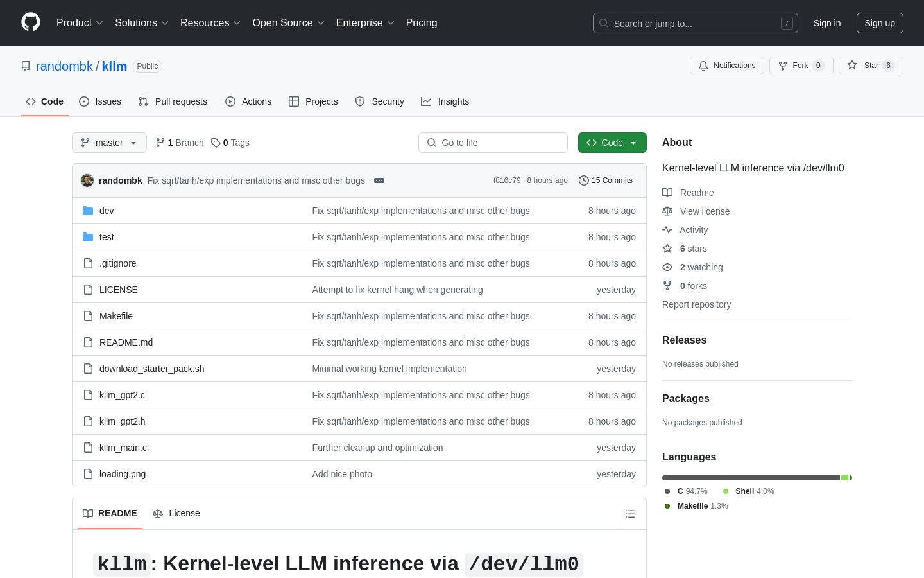The height and width of the screenshot is (578, 924).
Task: View the 1 Branch link
Action: (180, 143)
